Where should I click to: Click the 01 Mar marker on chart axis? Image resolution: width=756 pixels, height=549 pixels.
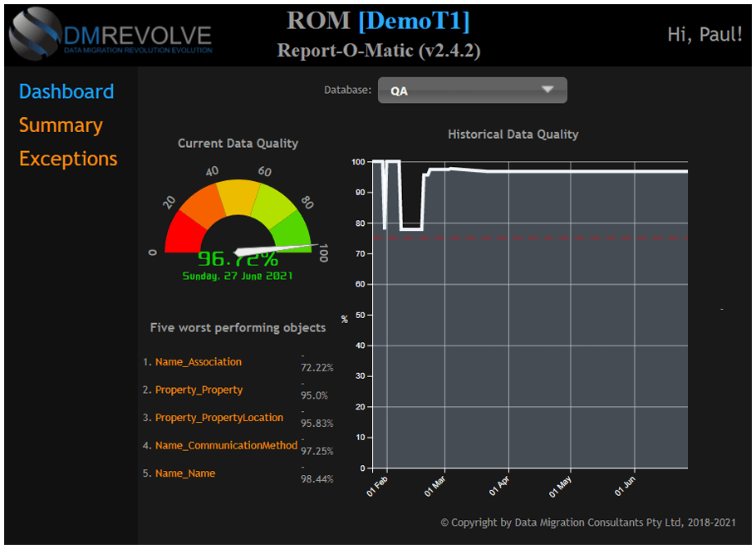click(x=435, y=485)
